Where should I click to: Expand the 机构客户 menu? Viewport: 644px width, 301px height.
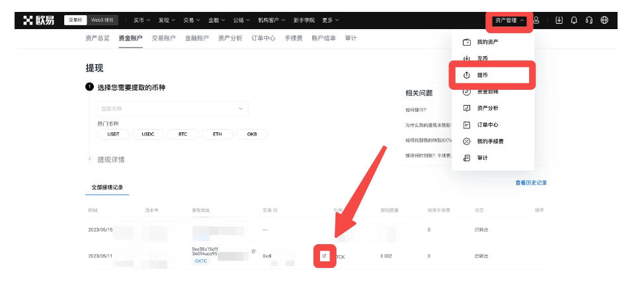[272, 20]
